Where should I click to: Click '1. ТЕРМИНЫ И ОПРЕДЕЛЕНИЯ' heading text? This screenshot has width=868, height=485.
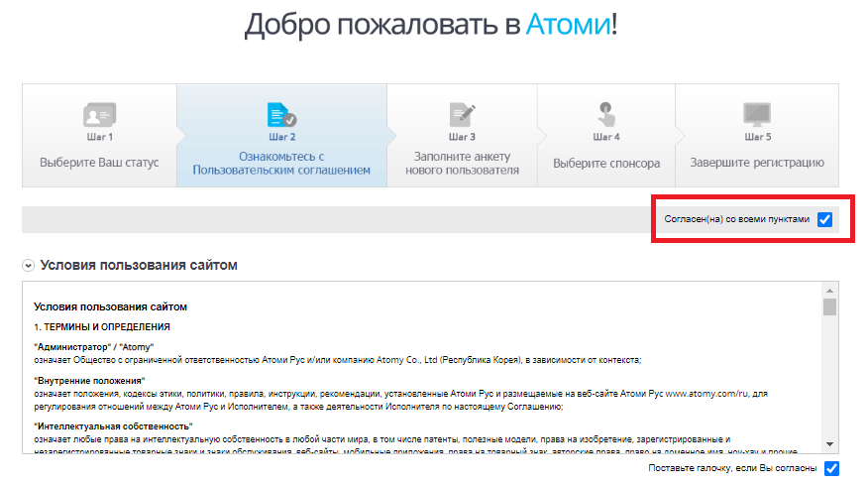pos(102,327)
